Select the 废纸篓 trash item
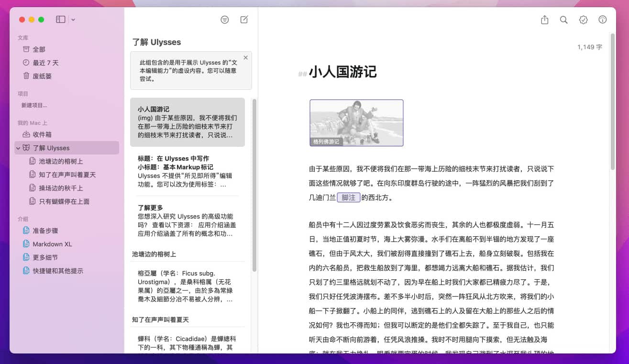Image resolution: width=629 pixels, height=364 pixels. coord(42,76)
